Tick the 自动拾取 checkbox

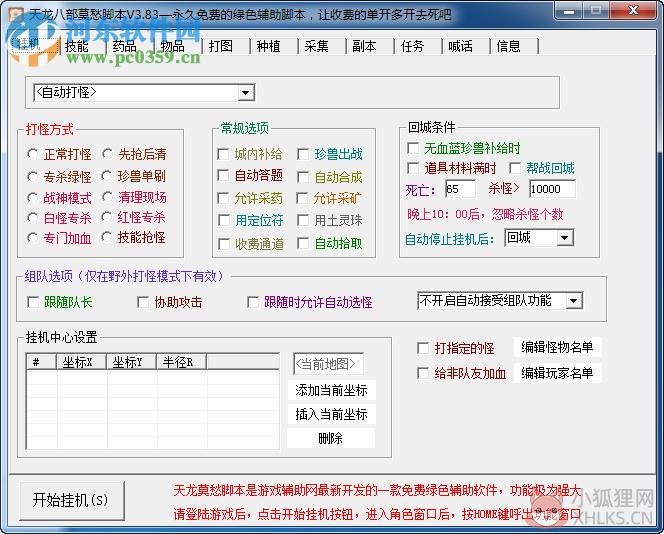(303, 243)
